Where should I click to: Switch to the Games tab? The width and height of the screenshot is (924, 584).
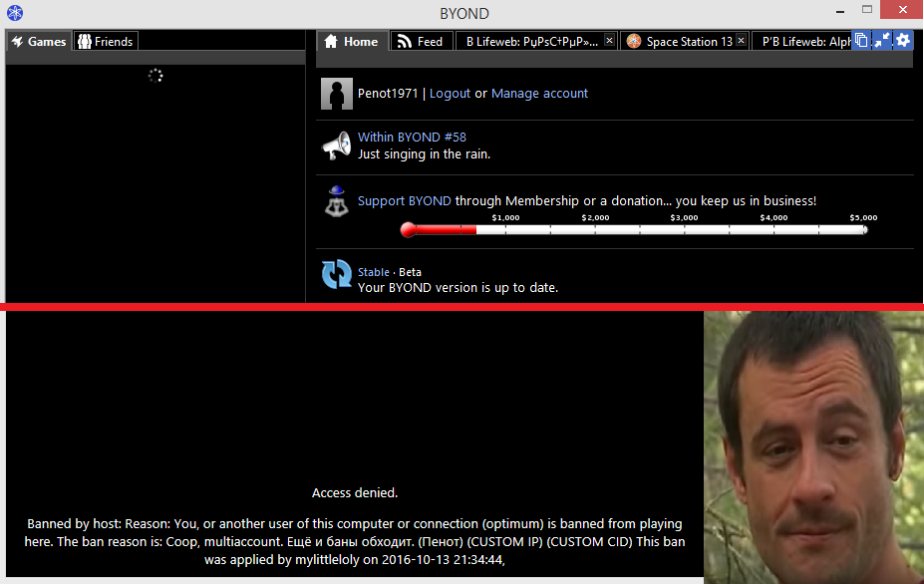click(39, 41)
